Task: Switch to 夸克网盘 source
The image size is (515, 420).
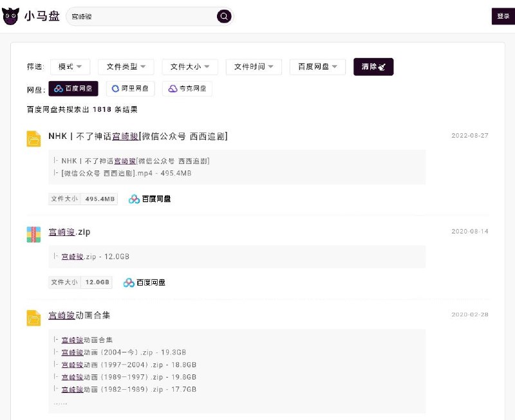Action: [x=187, y=89]
